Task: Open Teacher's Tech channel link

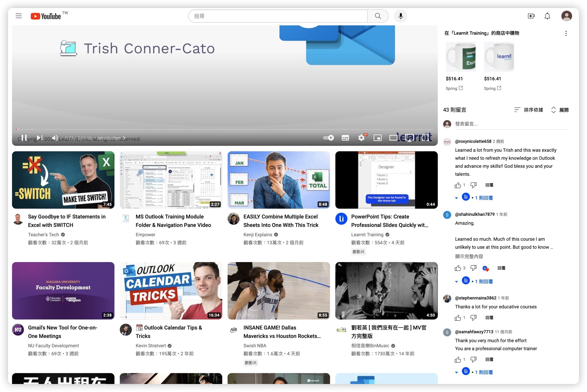Action: coord(44,235)
